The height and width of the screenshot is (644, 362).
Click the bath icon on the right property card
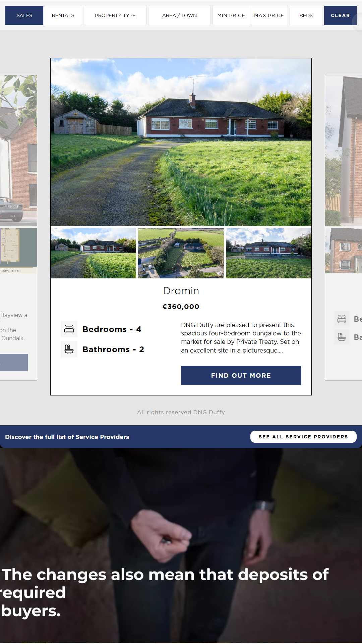(x=342, y=337)
